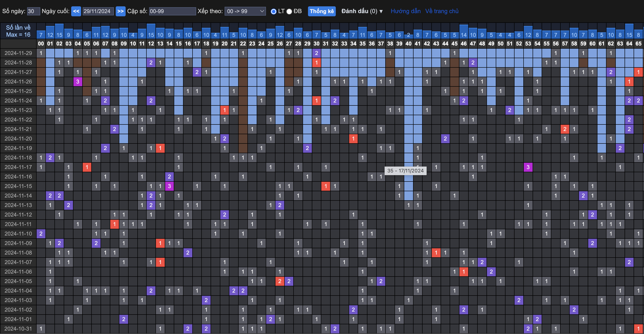The height and width of the screenshot is (334, 644).
Task: Open the Xếp theo 00 -> 99 dropdown
Action: [245, 11]
